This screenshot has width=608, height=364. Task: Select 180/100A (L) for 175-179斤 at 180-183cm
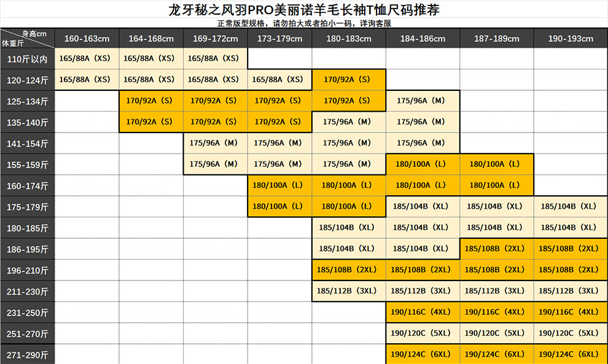349,206
